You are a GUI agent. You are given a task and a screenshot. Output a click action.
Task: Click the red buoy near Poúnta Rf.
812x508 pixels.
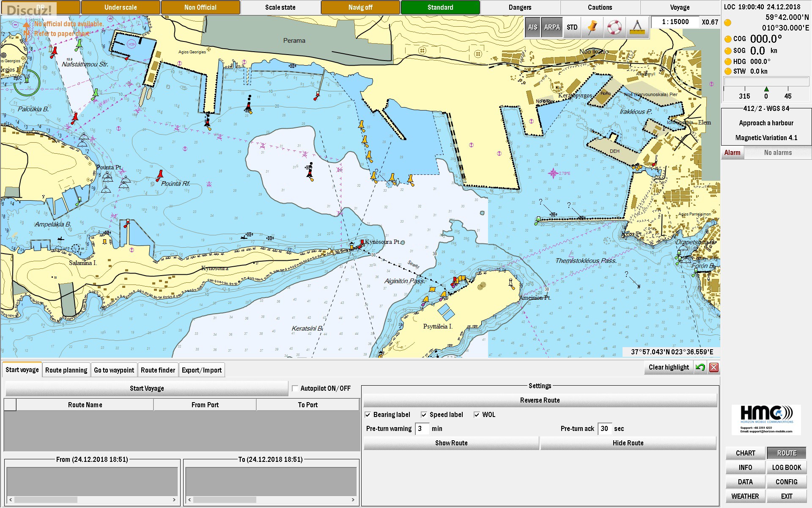pos(160,175)
